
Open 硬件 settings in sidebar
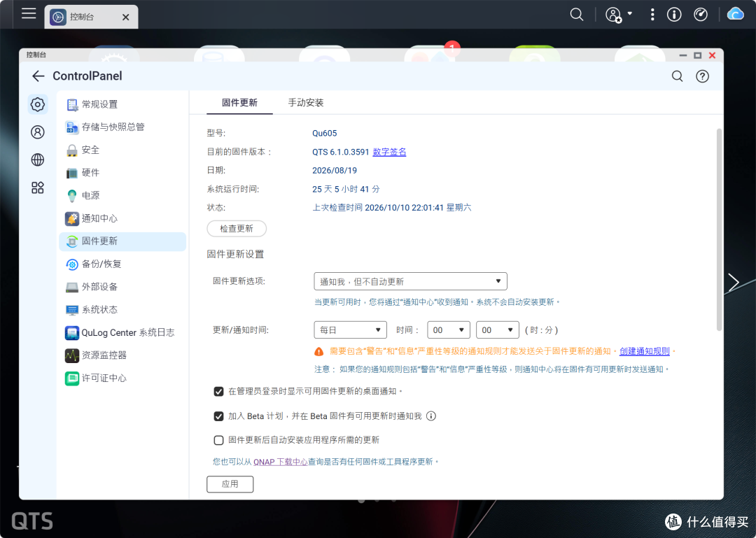point(122,173)
